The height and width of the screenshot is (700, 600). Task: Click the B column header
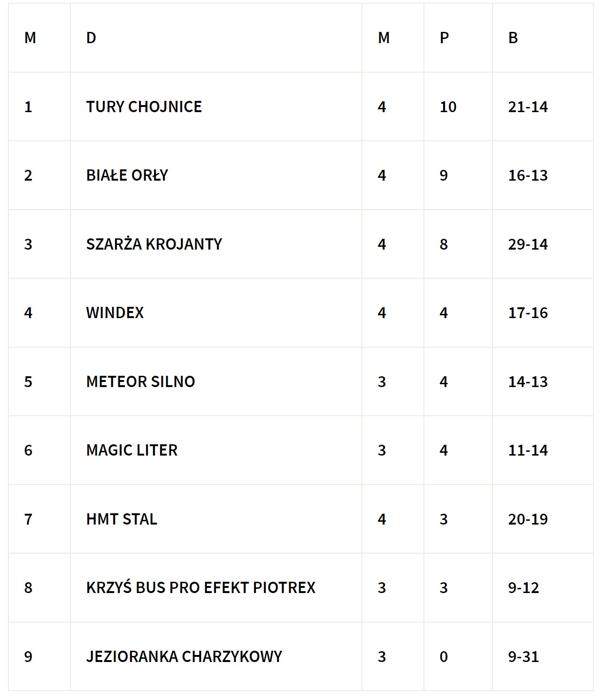[x=513, y=38]
